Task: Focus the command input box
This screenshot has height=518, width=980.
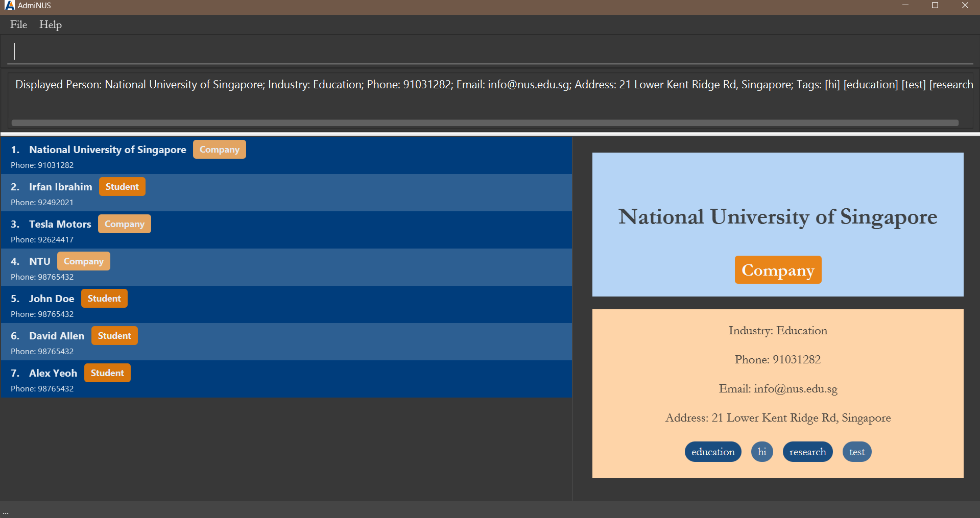Action: coord(490,51)
